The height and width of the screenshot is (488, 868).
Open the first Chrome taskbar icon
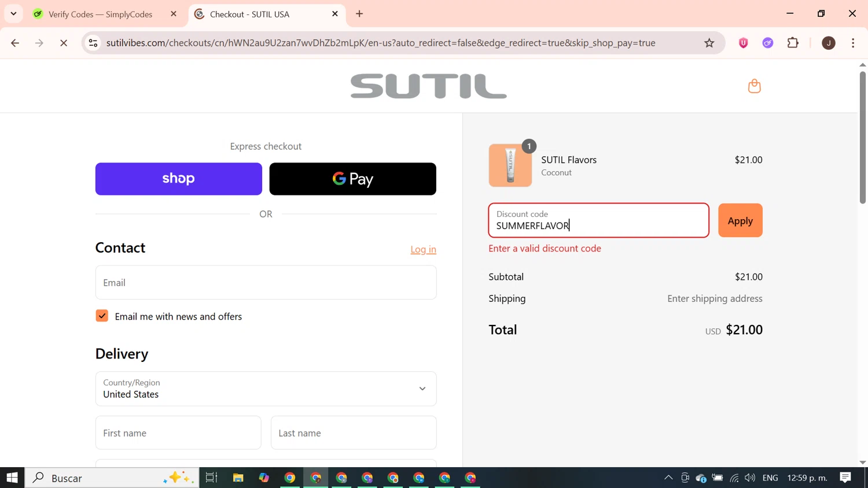290,478
